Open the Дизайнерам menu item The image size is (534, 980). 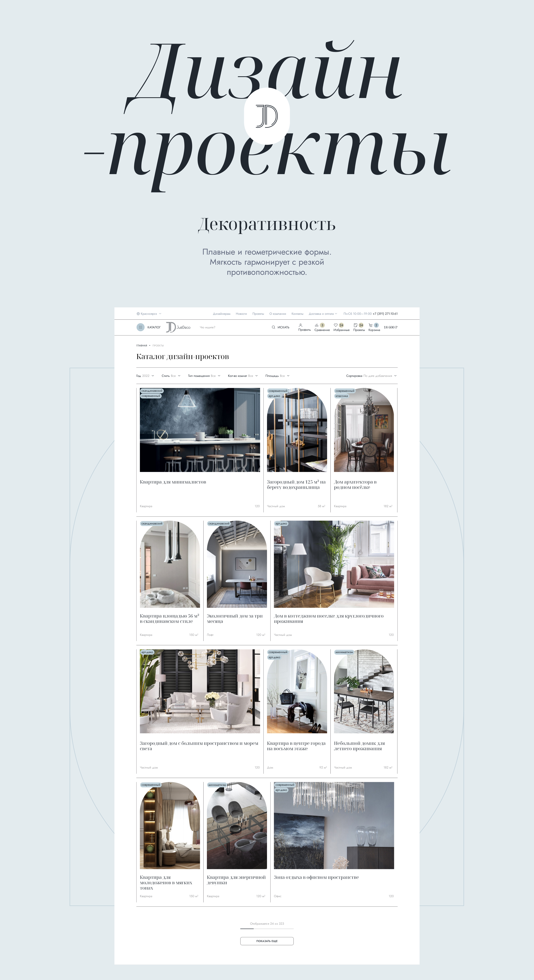(221, 314)
